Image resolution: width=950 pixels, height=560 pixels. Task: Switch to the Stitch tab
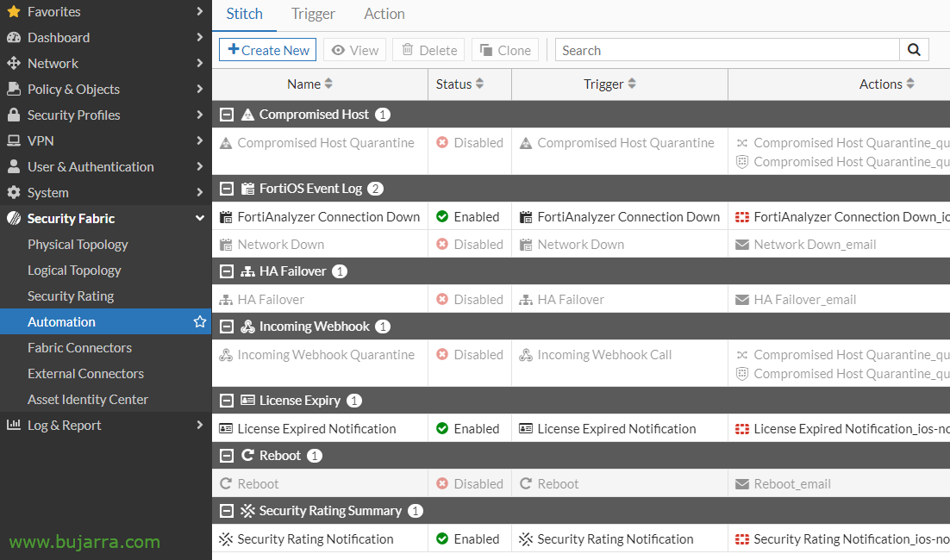[244, 14]
